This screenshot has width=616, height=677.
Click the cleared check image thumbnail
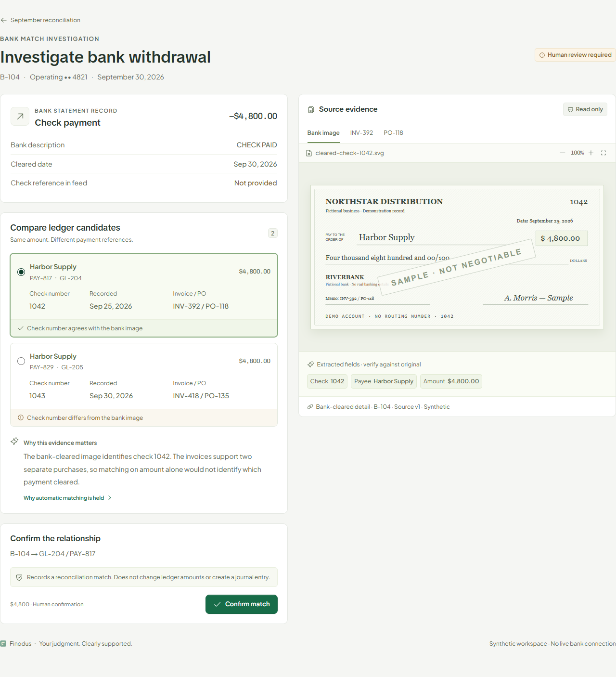tap(457, 257)
